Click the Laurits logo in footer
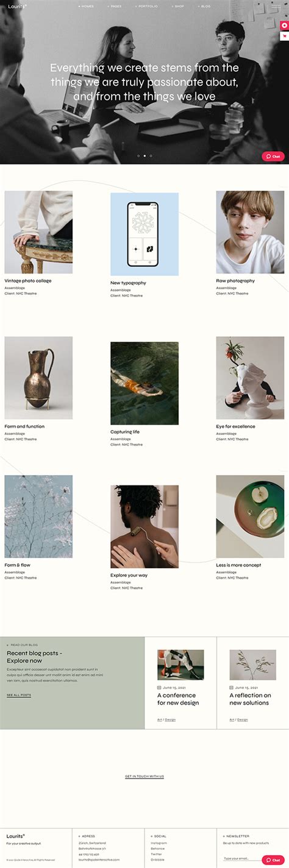This screenshot has width=289, height=868. [16, 836]
